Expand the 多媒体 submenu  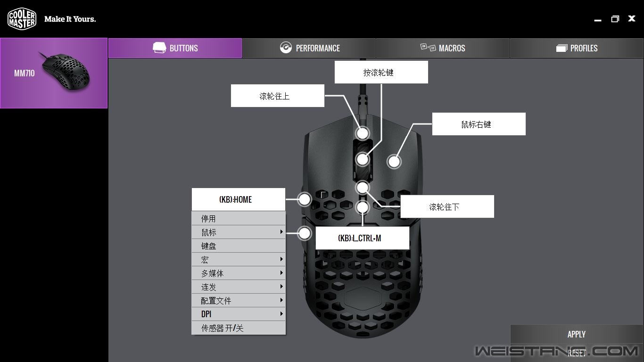pyautogui.click(x=239, y=273)
